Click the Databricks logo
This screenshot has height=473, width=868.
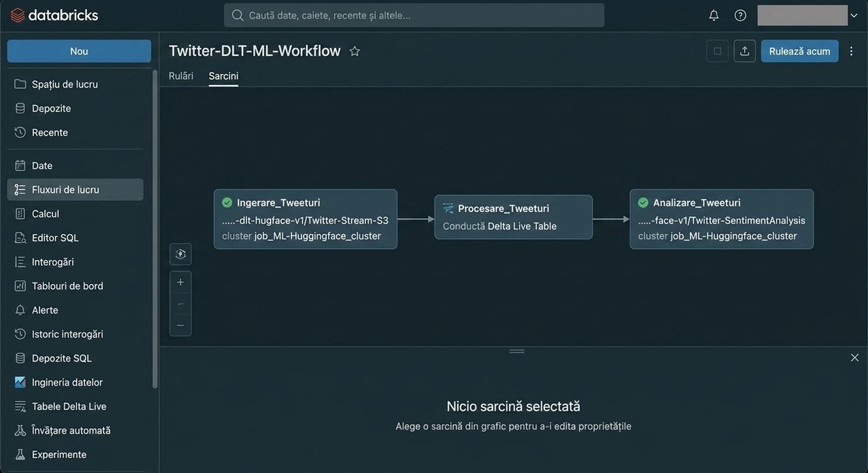tap(54, 15)
